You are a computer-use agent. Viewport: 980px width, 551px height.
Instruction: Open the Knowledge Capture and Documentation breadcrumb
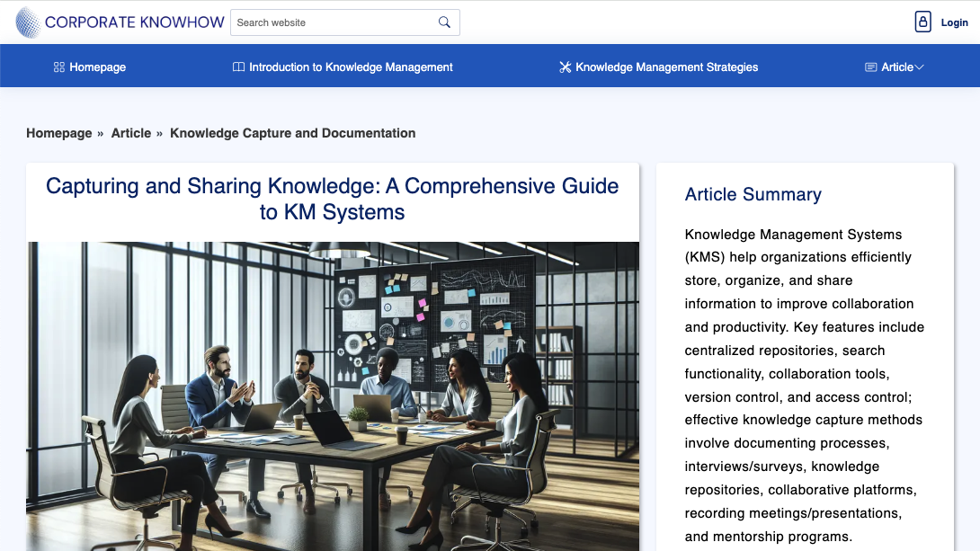[292, 133]
